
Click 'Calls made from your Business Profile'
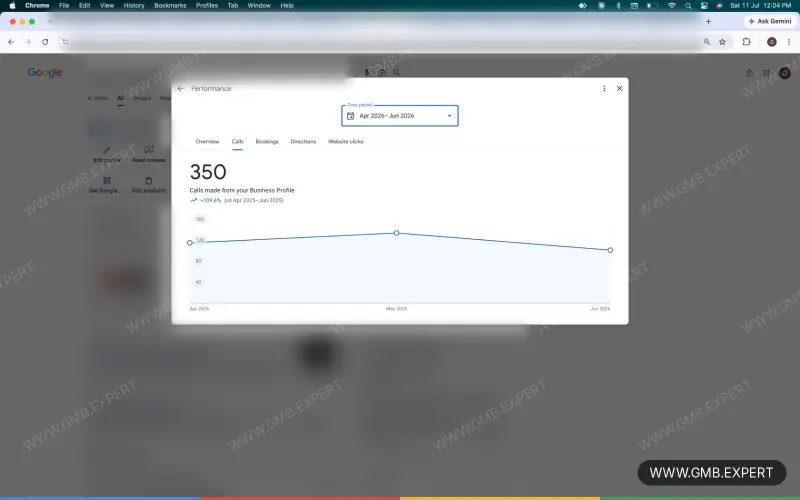(x=242, y=190)
